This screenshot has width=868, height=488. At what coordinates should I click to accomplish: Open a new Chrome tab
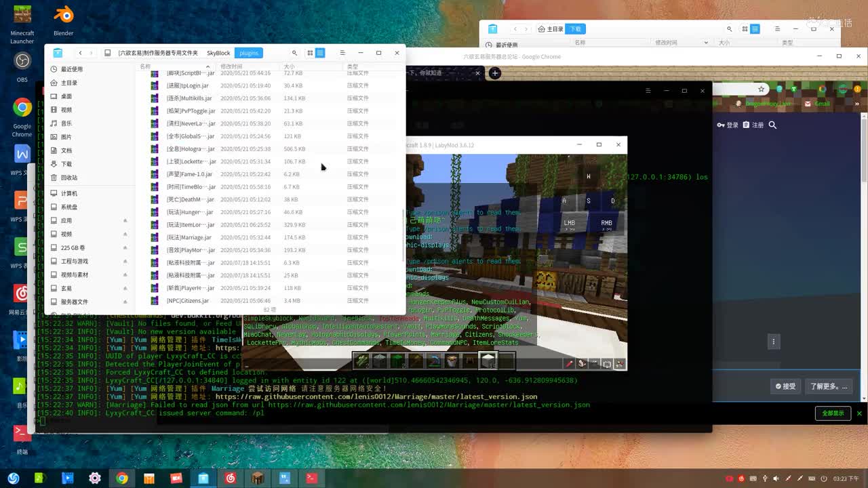click(x=495, y=73)
